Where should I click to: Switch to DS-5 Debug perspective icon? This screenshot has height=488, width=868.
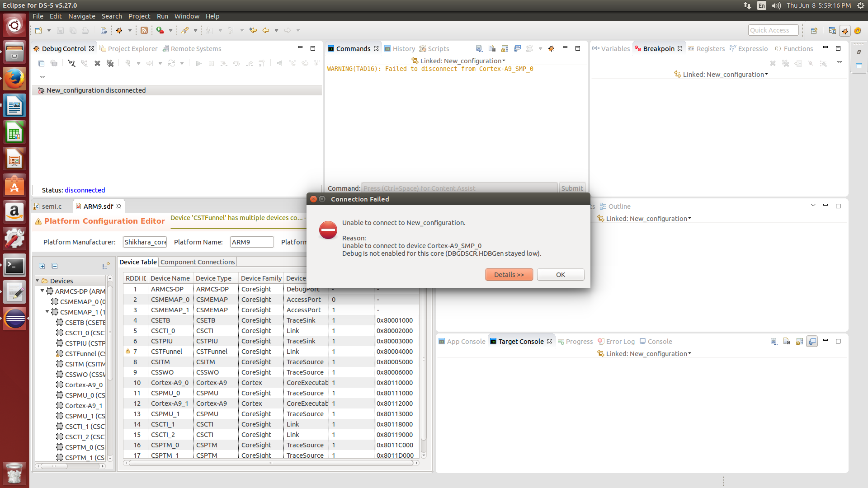click(845, 31)
